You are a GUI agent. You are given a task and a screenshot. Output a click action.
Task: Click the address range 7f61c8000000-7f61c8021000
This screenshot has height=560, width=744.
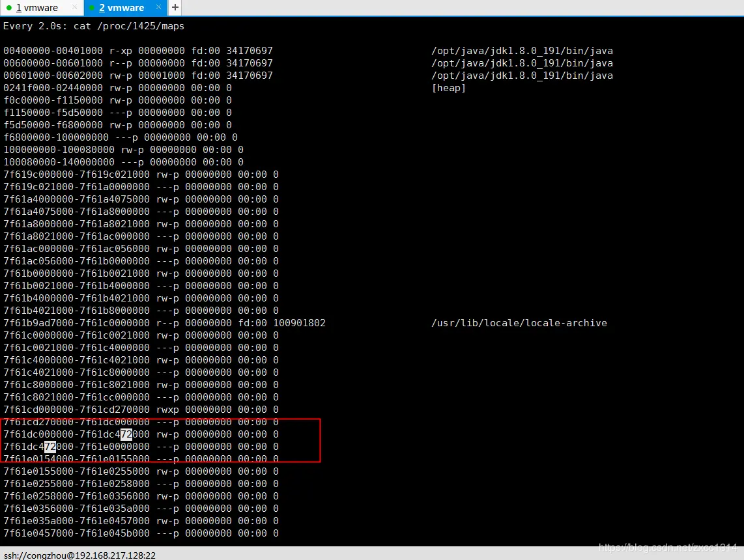coord(76,385)
